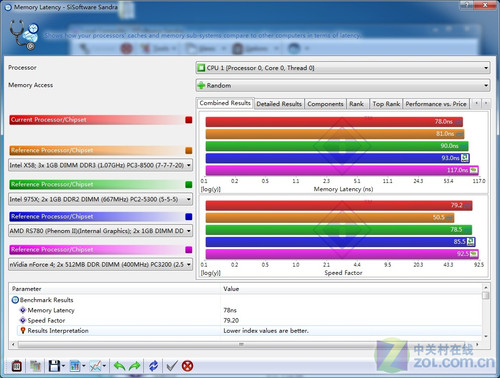The height and width of the screenshot is (378, 500).
Task: Click the line graph icon
Action: tap(95, 366)
